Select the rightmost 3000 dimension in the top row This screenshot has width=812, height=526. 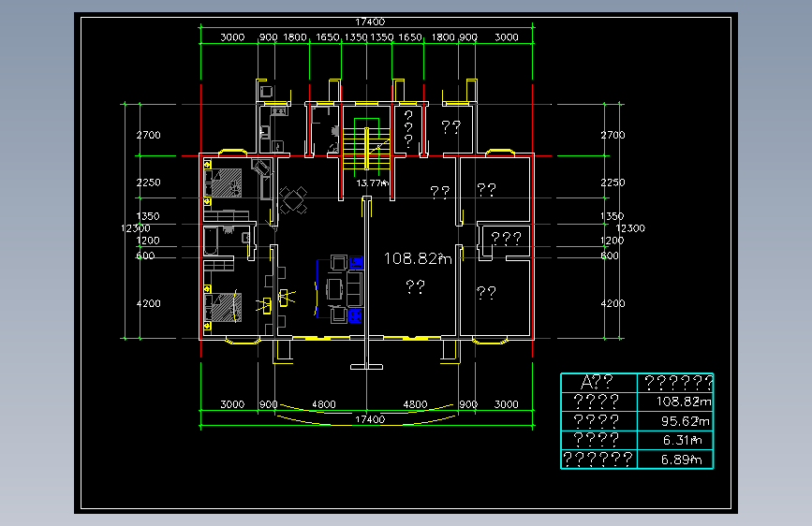click(507, 37)
